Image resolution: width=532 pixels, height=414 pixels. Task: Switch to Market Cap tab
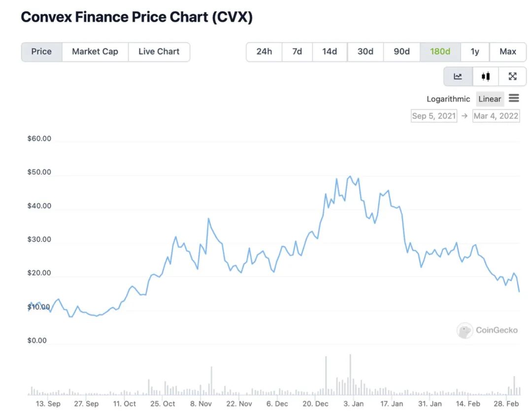[x=95, y=52]
